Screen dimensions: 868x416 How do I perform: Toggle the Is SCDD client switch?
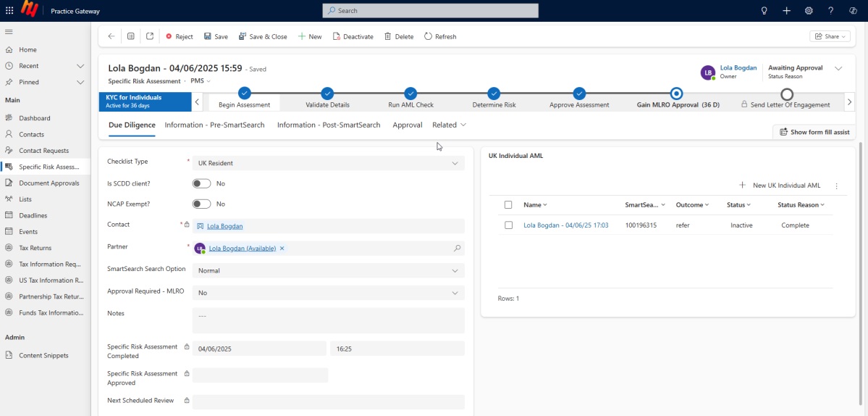tap(201, 183)
